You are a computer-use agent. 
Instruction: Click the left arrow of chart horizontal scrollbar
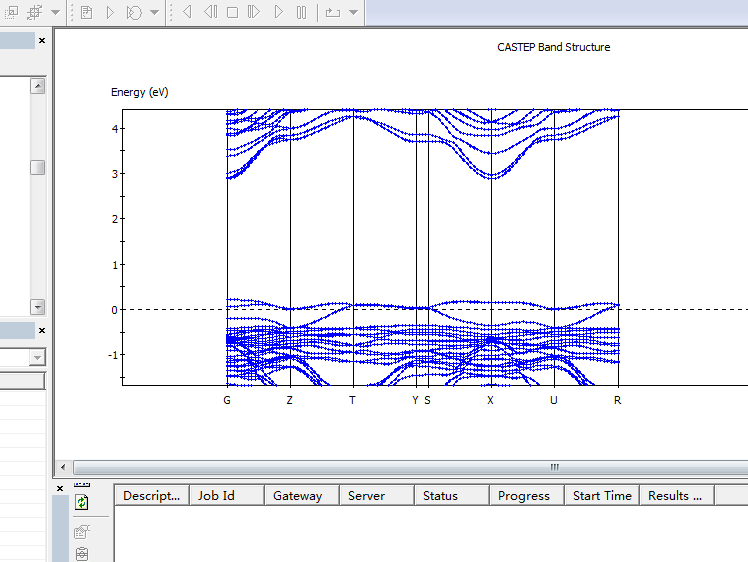tap(63, 467)
